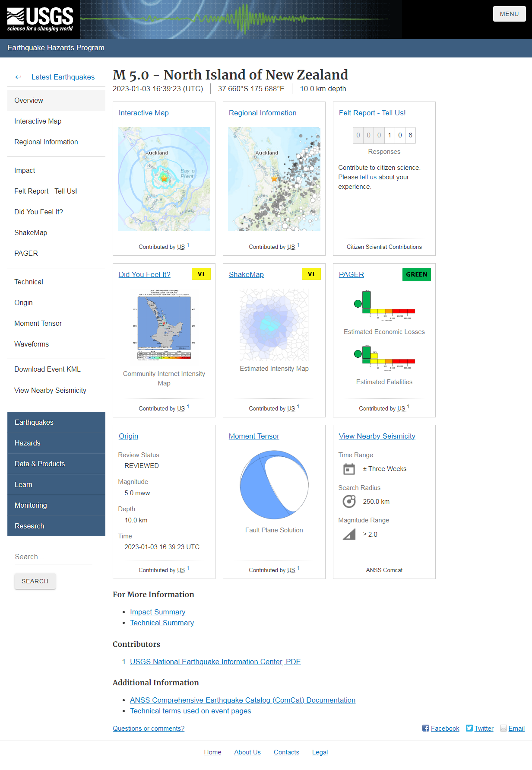The width and height of the screenshot is (532, 770).
Task: Click the ShakeMap card title link
Action: (246, 274)
